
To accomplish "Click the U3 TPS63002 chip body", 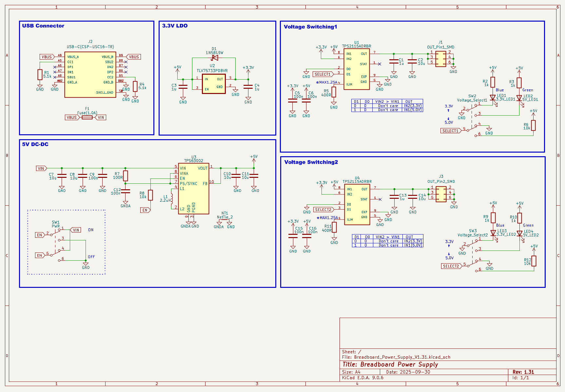I will pos(193,189).
